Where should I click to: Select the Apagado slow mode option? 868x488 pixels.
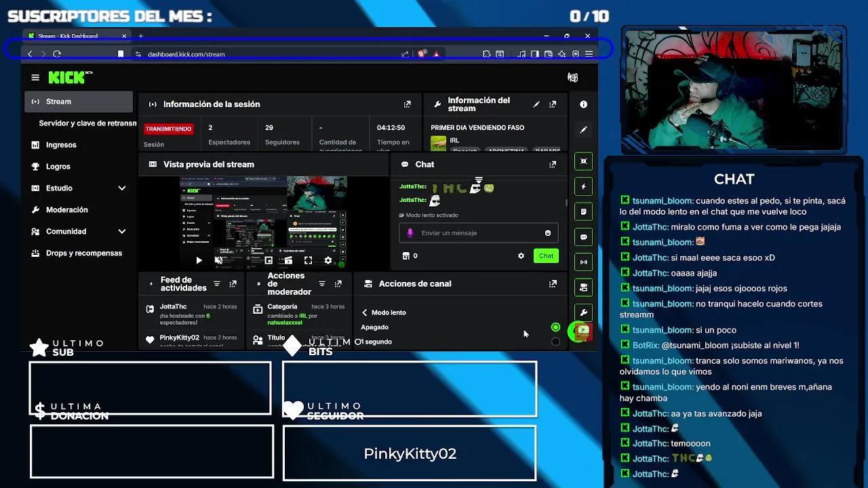coord(555,327)
